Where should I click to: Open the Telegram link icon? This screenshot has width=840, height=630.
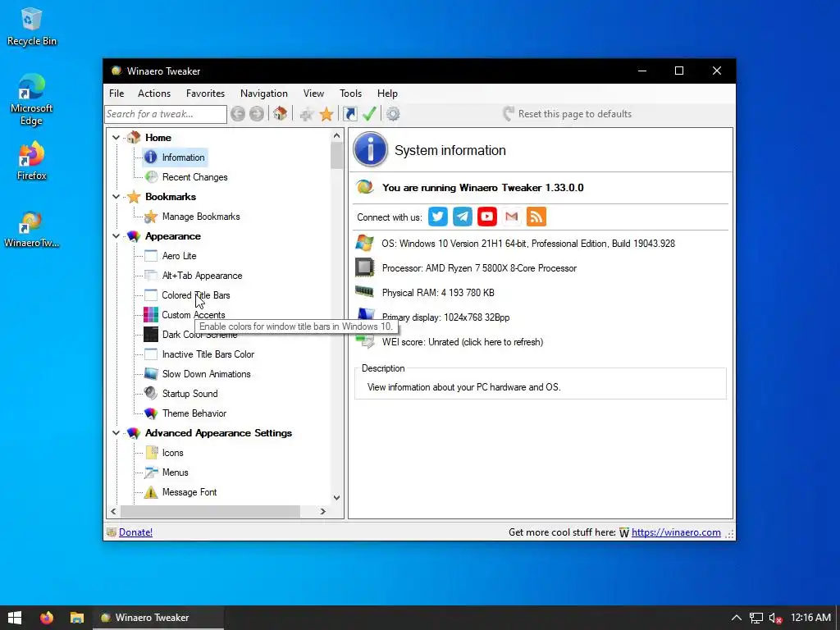click(x=463, y=217)
